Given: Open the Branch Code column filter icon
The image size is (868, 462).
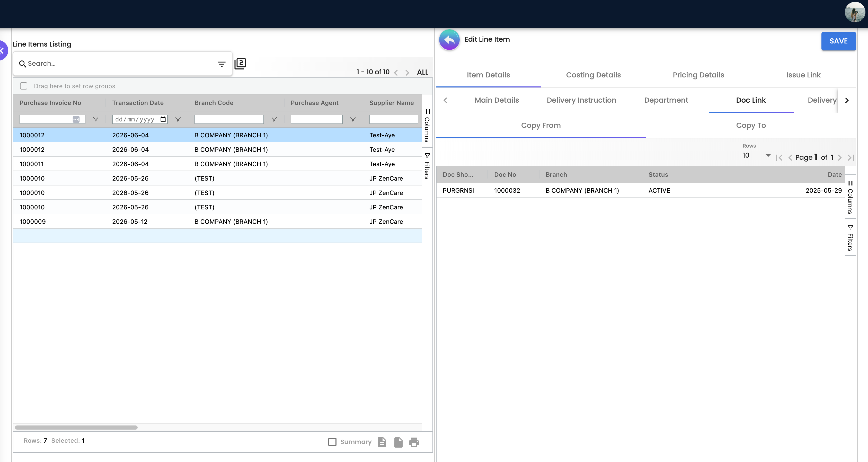Looking at the screenshot, I should coord(274,119).
